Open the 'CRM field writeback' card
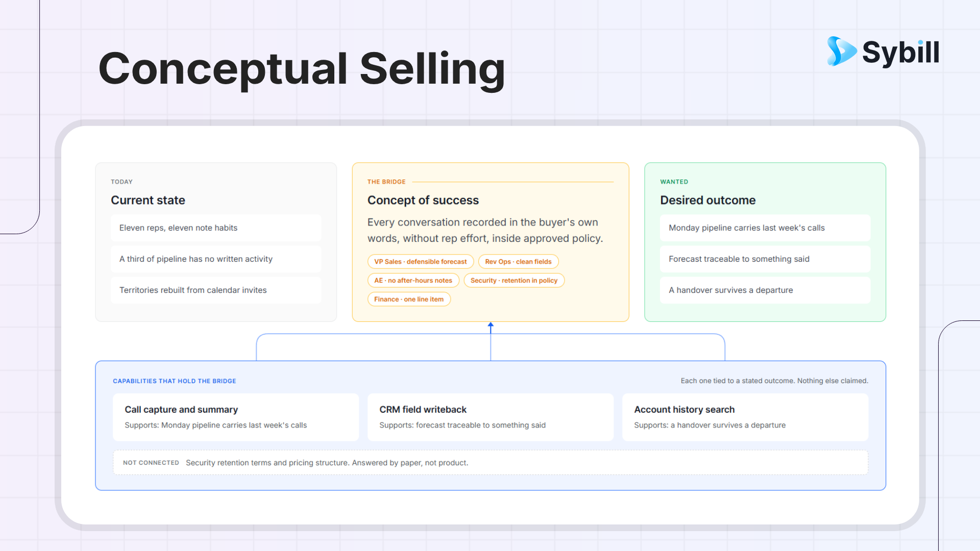The height and width of the screenshot is (551, 980). 491,417
